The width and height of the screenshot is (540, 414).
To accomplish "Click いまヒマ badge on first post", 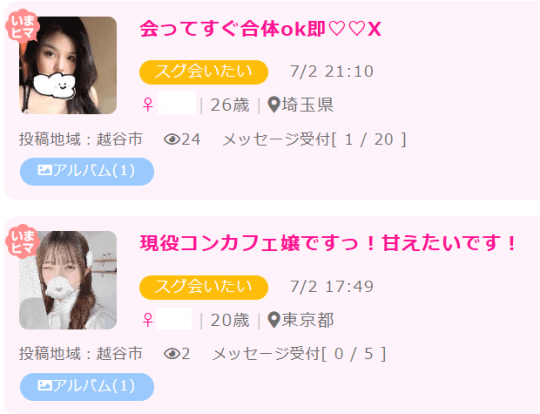I will coord(22,26).
